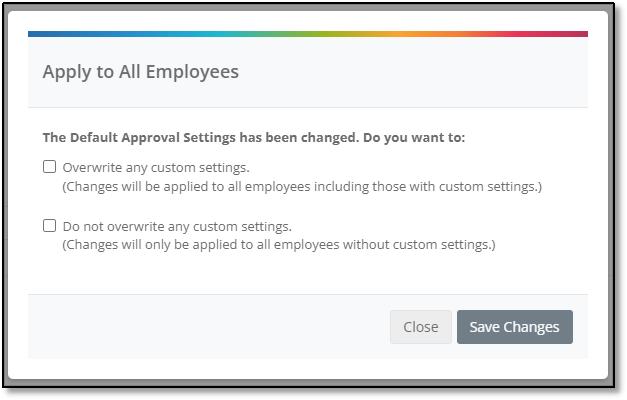Click the word 'Changes' on the Save button

pyautogui.click(x=531, y=327)
